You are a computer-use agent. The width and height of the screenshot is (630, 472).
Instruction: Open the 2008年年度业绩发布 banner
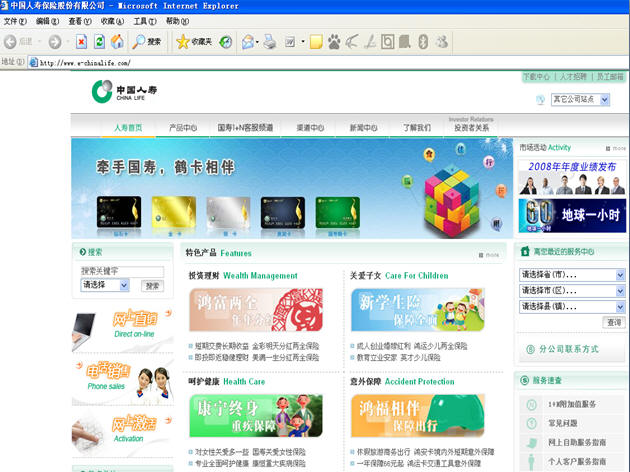coord(572,177)
